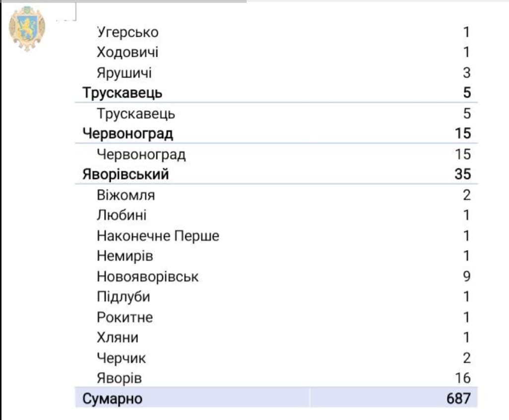Select the Черчик row
Viewport: 509px width, 420px height.
coord(121,358)
